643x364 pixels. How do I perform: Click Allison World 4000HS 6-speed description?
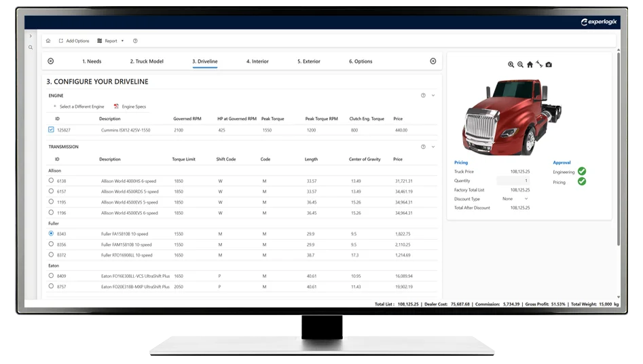tap(128, 181)
